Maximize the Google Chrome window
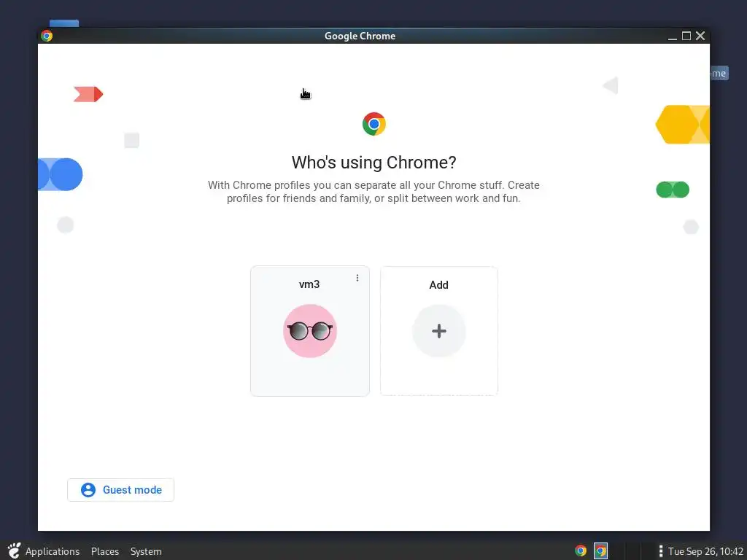 point(686,36)
